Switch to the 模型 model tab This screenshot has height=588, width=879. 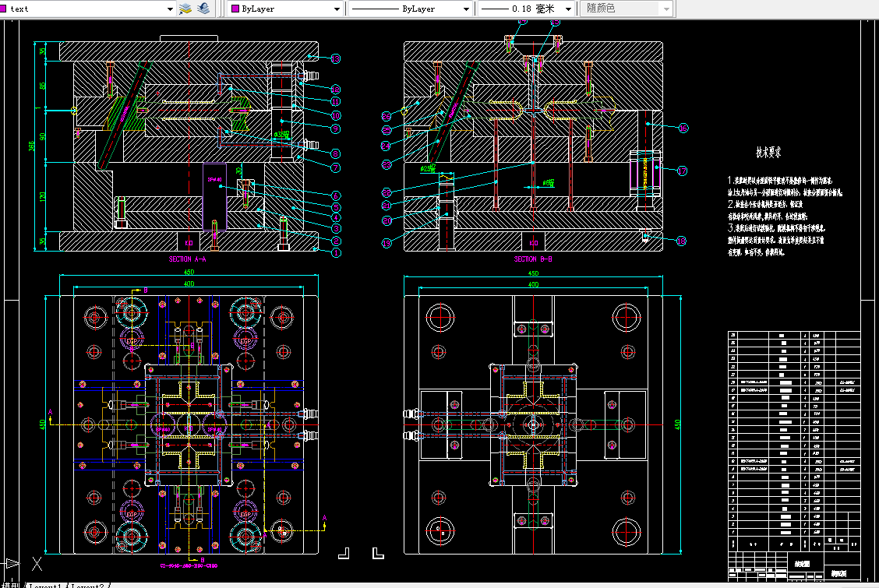[11, 585]
